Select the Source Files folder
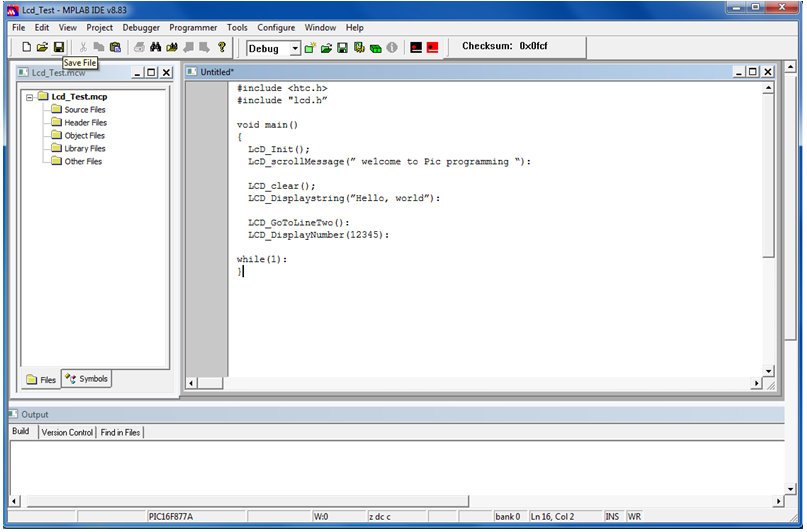This screenshot has width=807, height=532. pyautogui.click(x=84, y=110)
